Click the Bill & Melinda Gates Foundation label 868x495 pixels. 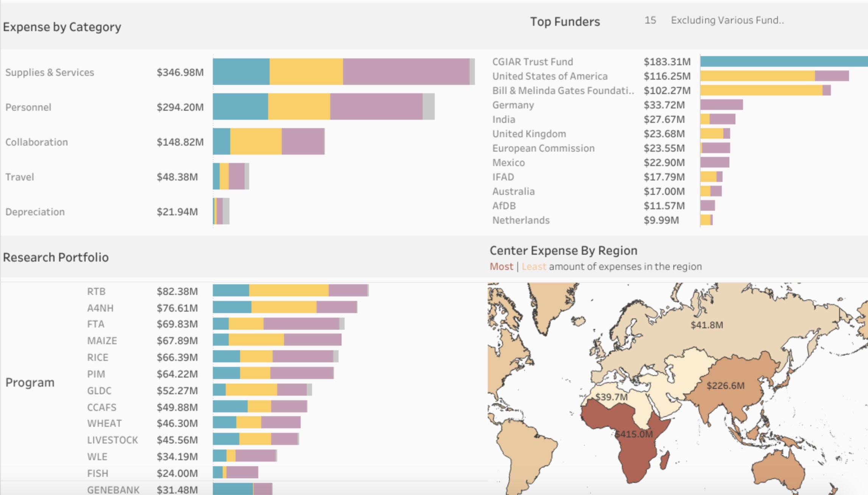pos(562,91)
